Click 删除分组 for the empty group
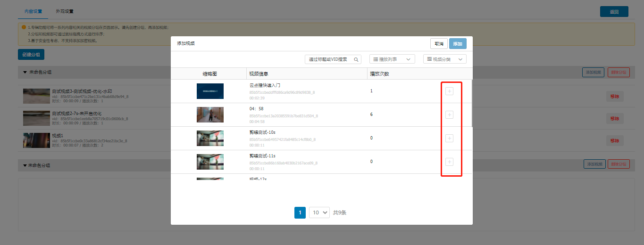The width and height of the screenshot is (644, 245). pos(619,164)
